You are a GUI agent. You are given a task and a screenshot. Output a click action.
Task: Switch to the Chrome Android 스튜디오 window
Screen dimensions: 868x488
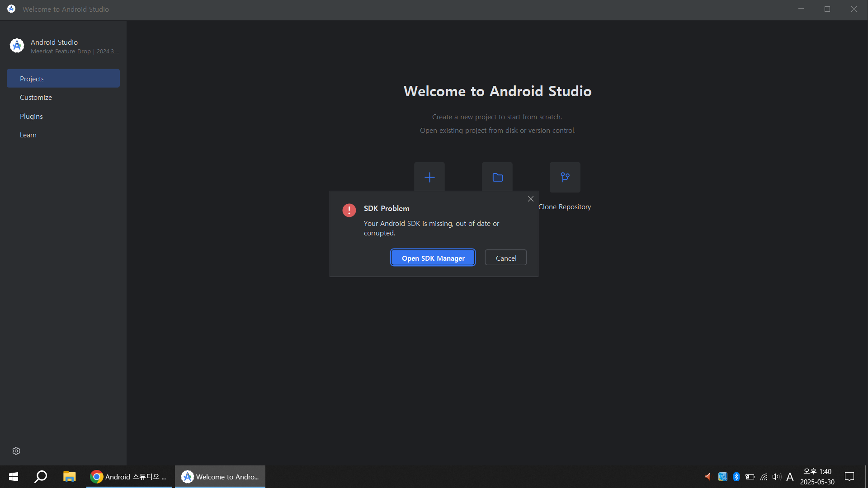(x=129, y=477)
